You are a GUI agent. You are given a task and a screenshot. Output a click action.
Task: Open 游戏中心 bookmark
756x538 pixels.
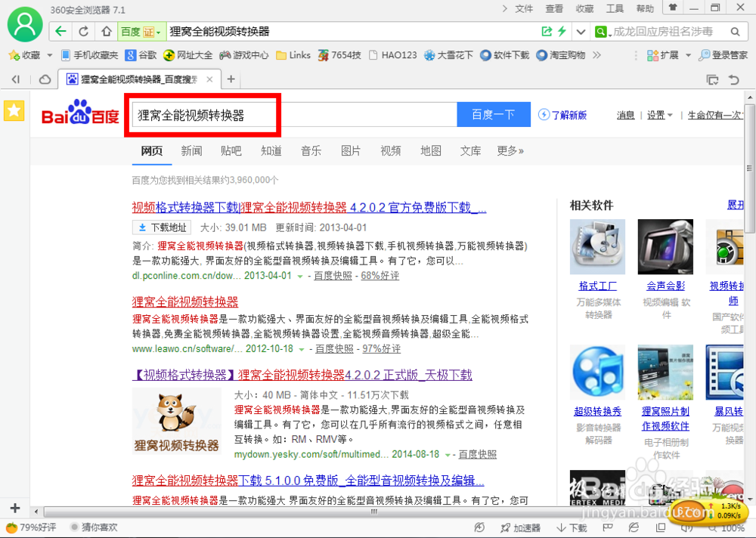click(243, 55)
